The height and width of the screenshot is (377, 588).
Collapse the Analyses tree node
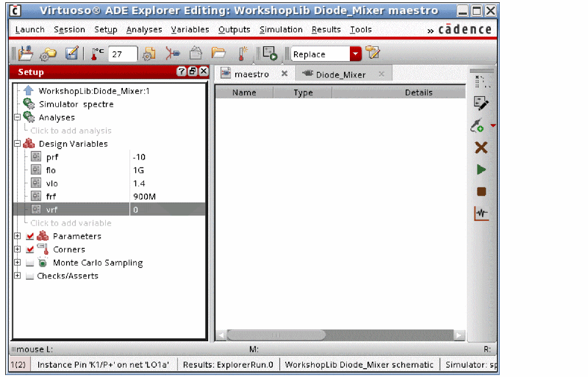tap(17, 117)
